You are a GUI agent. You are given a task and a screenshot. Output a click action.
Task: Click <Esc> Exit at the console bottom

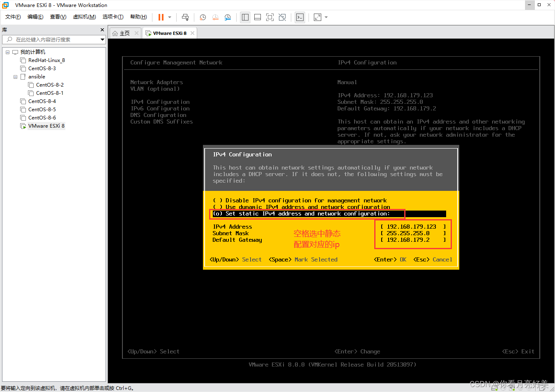point(518,351)
